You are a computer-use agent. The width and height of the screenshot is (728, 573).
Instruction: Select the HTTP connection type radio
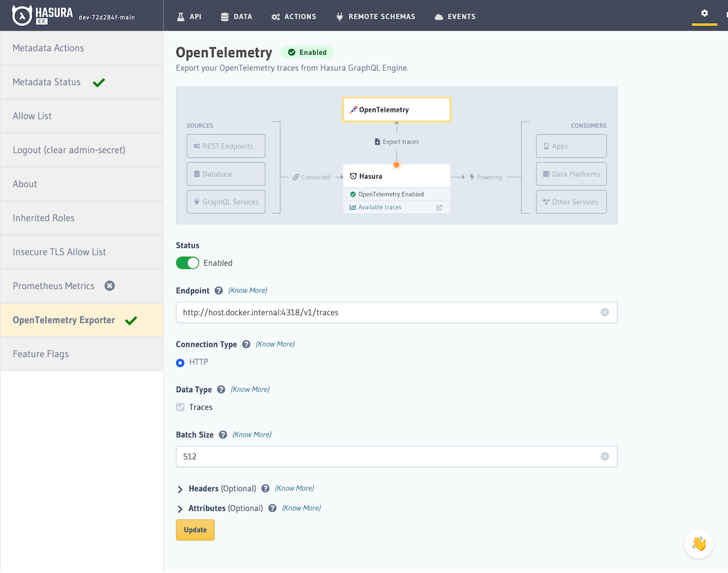180,363
